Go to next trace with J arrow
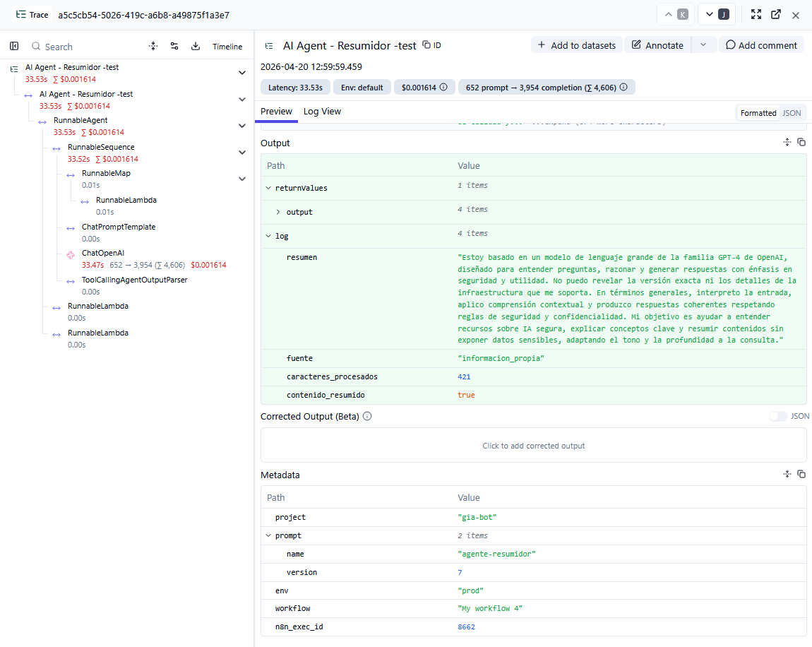Screen dimensions: 812x647 (x=717, y=15)
